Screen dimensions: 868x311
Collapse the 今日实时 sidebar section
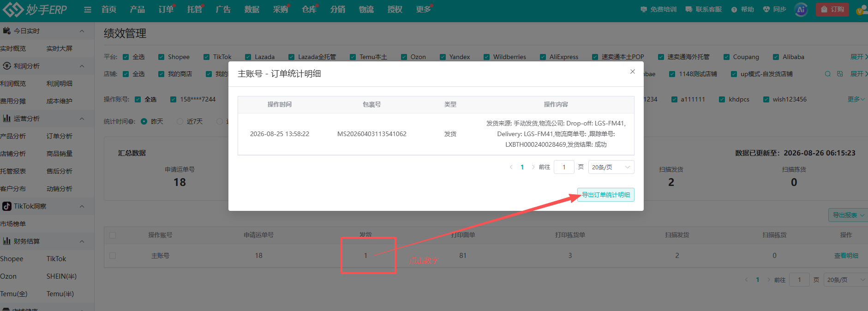[x=82, y=31]
